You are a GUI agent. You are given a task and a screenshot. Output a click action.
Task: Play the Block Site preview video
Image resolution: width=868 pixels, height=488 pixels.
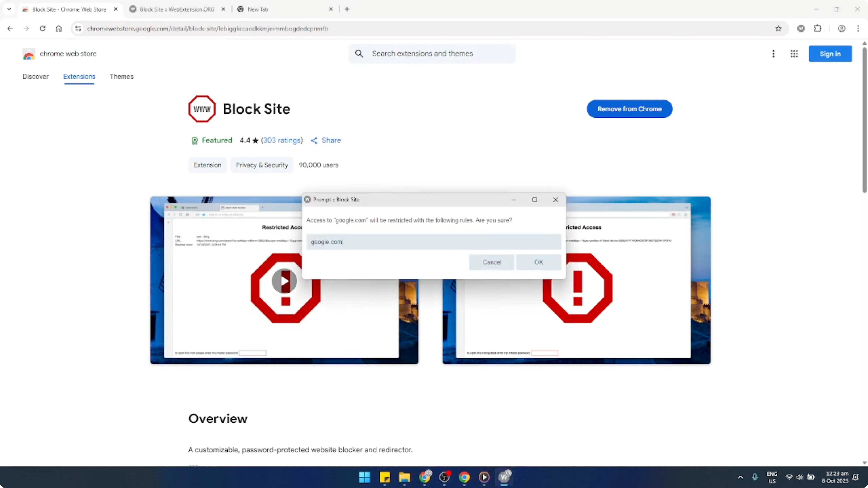(x=284, y=281)
